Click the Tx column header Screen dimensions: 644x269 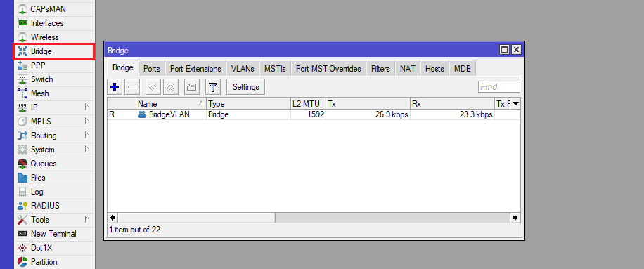click(x=368, y=104)
